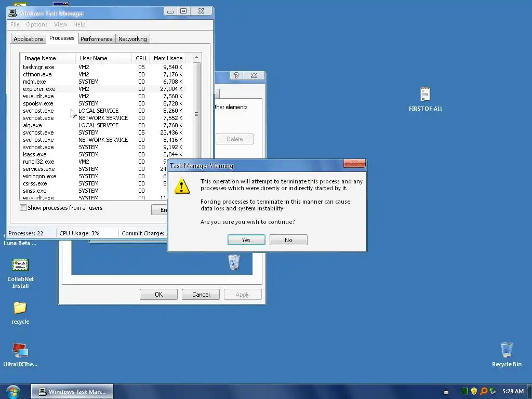Open the File menu

pyautogui.click(x=15, y=24)
